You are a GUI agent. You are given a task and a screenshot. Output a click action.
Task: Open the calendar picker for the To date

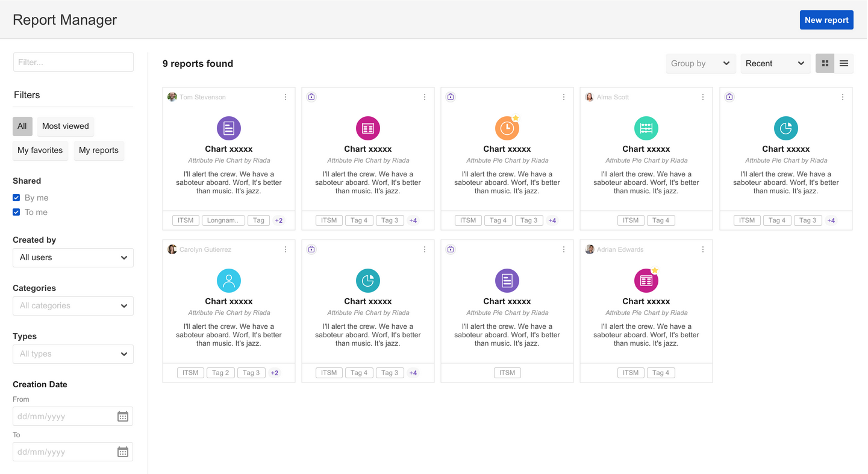coord(123,452)
